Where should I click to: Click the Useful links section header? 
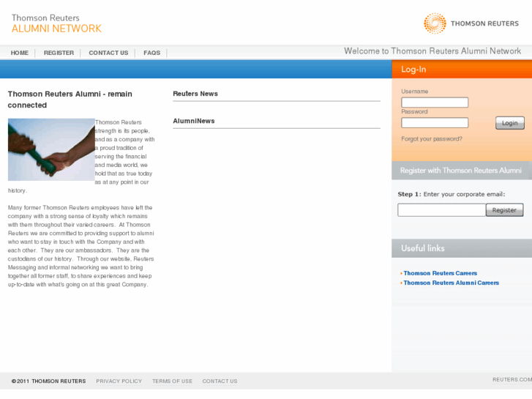(462, 248)
